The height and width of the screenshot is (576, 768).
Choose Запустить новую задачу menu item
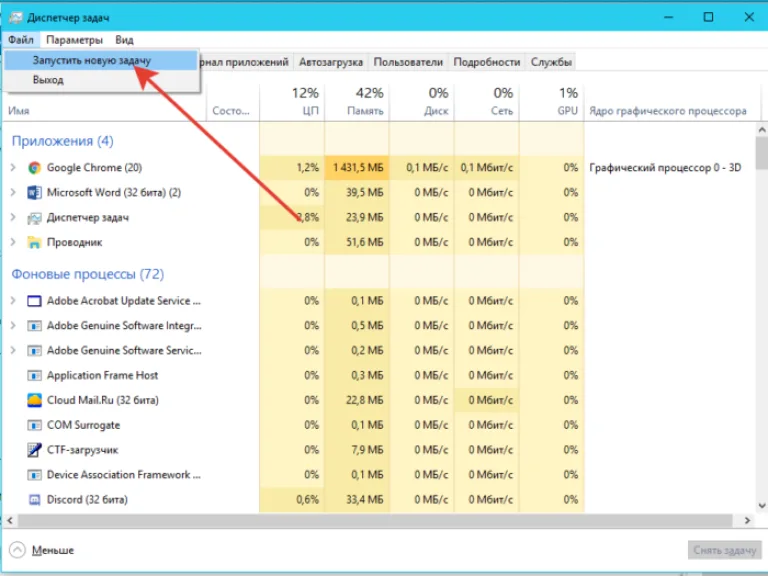pos(101,60)
